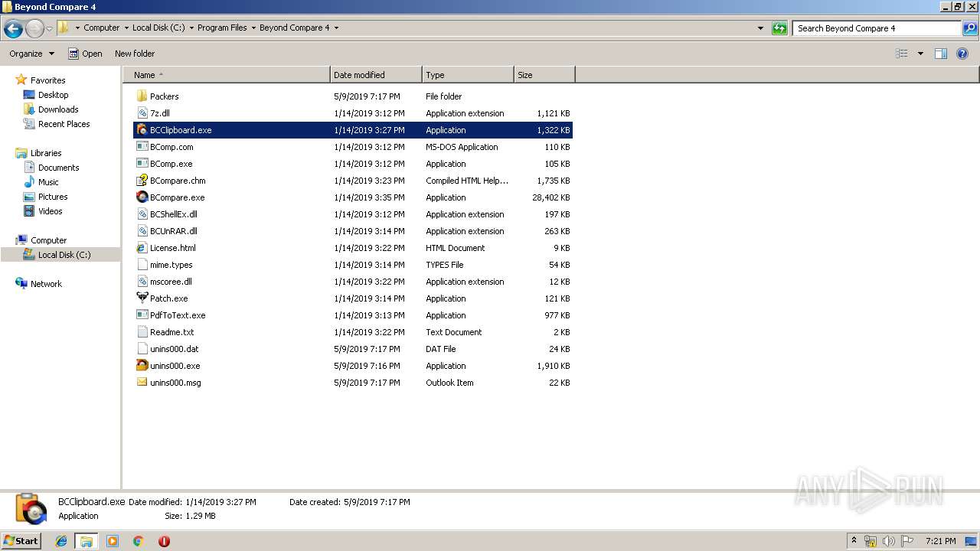This screenshot has width=980, height=551.
Task: Select Documents library
Action: click(58, 168)
